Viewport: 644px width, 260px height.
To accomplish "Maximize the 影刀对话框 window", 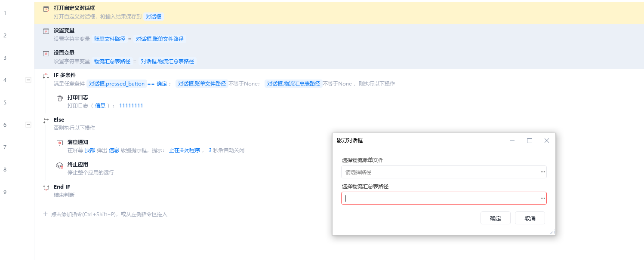I will coord(530,141).
